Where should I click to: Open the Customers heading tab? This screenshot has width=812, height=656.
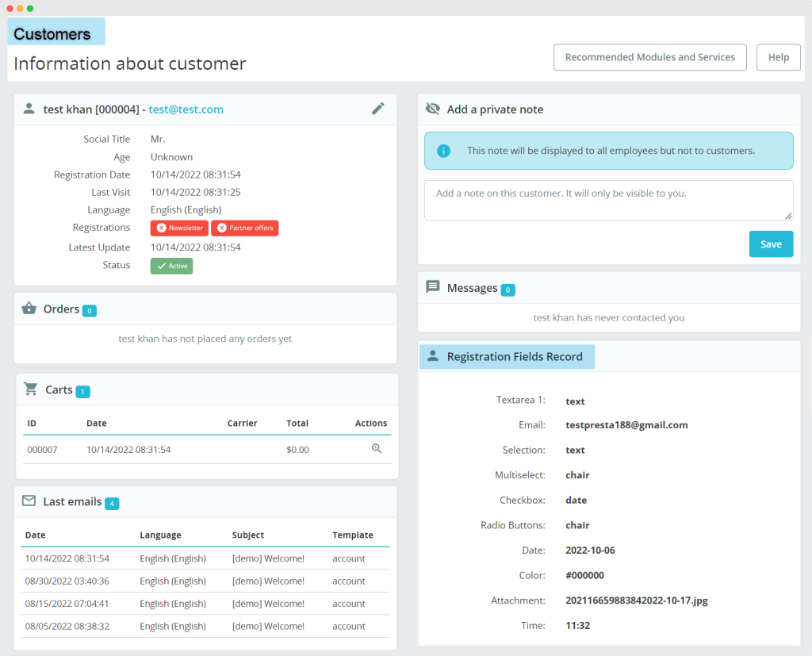[52, 34]
